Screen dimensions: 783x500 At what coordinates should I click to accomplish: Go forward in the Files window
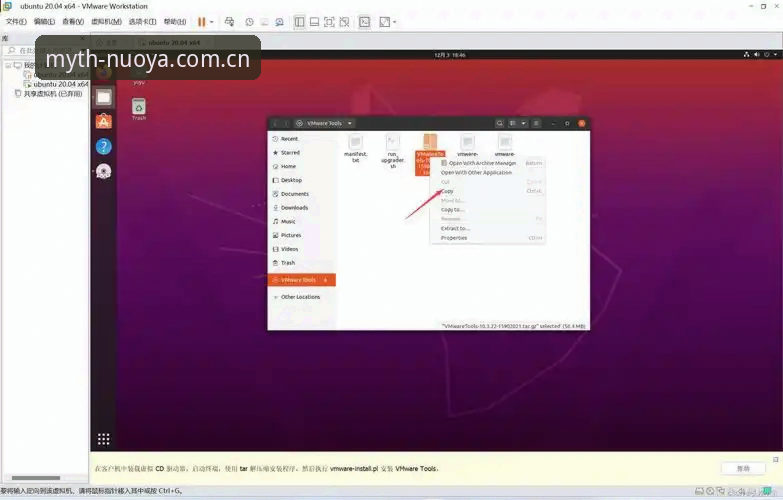click(x=286, y=123)
